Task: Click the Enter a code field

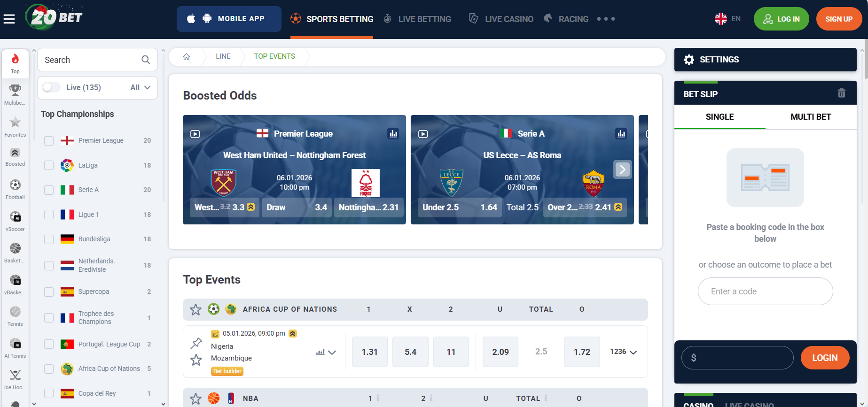Action: pos(765,292)
